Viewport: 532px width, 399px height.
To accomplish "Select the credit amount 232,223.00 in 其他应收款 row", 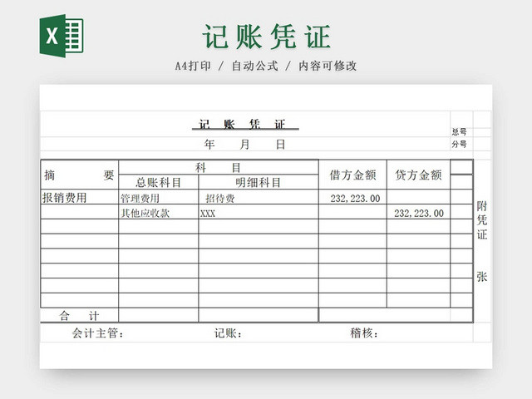I will click(x=419, y=212).
